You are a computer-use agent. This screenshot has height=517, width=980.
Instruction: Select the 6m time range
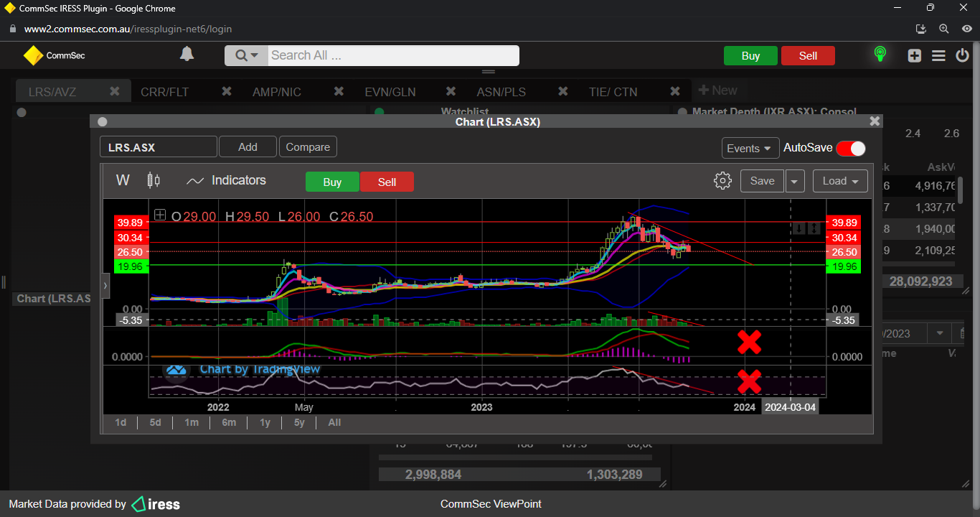tap(229, 422)
